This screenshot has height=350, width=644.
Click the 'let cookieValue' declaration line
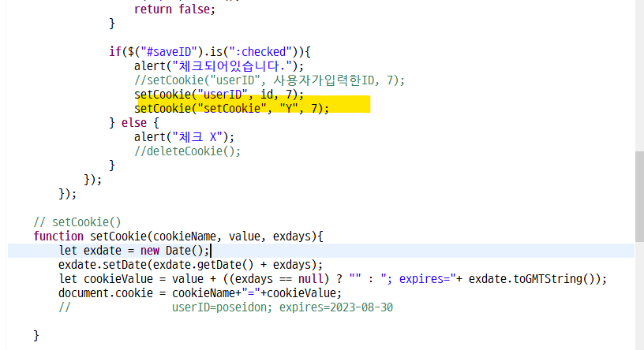coord(333,279)
